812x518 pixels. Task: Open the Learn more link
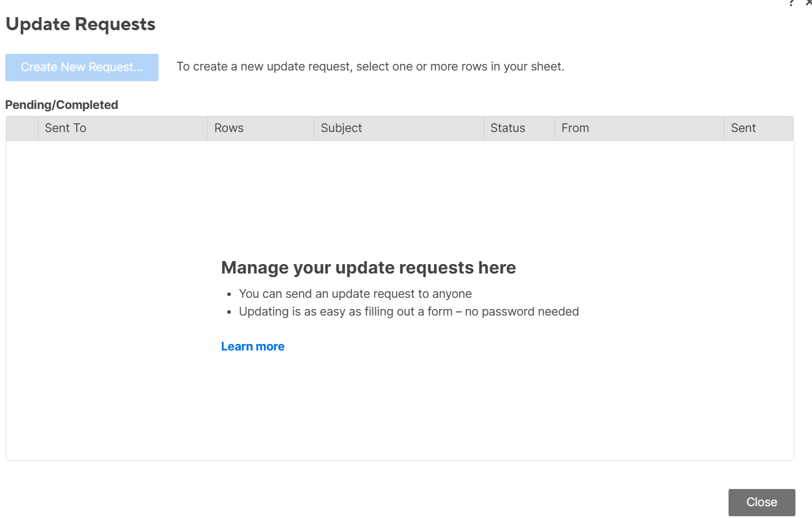(253, 346)
